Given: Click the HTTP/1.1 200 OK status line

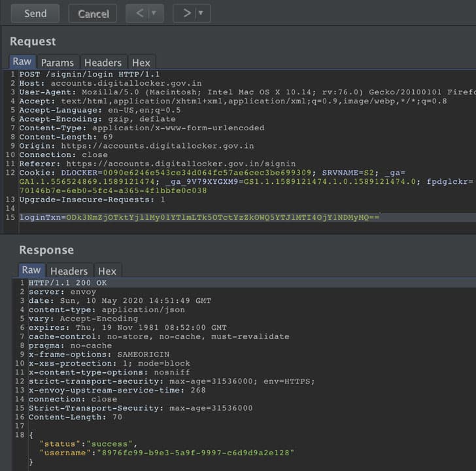Looking at the screenshot, I should [x=68, y=283].
